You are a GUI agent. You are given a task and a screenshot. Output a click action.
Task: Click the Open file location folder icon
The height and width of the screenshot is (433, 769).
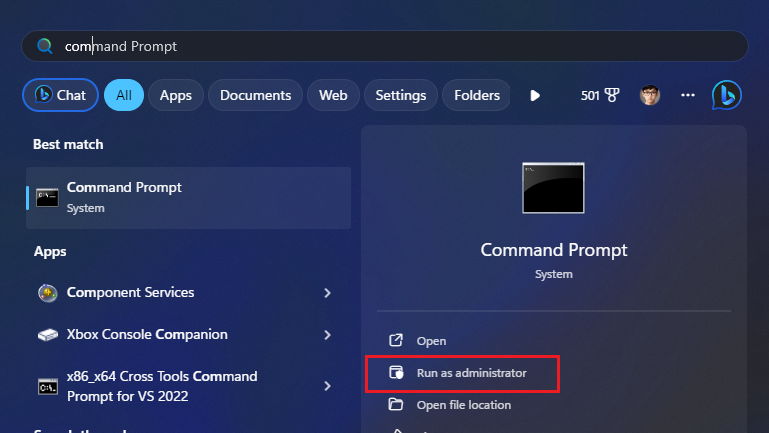[396, 404]
